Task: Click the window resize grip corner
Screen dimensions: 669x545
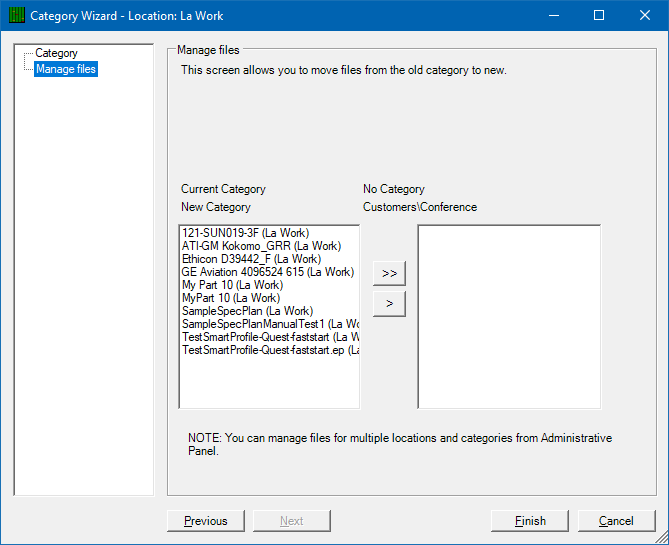Action: click(x=662, y=538)
